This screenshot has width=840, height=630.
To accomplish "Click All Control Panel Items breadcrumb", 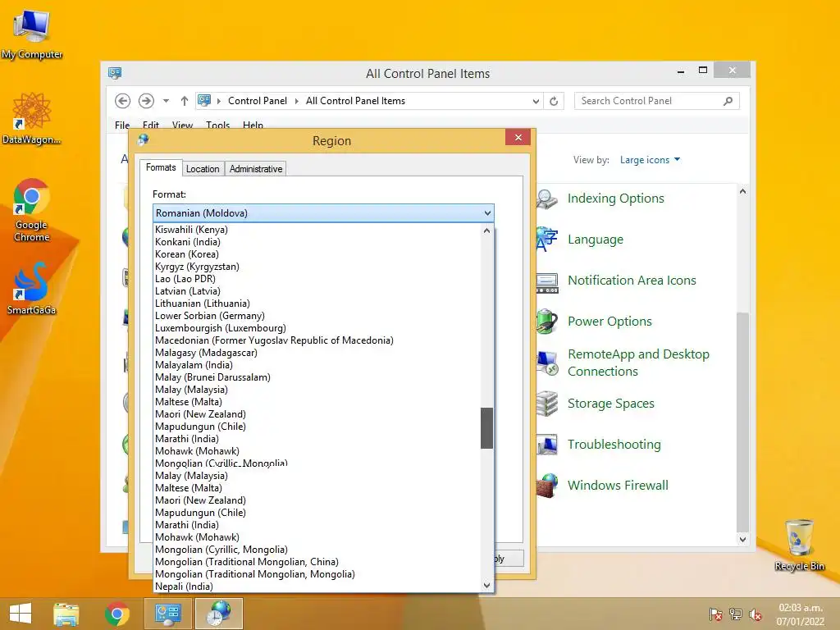I will click(355, 101).
